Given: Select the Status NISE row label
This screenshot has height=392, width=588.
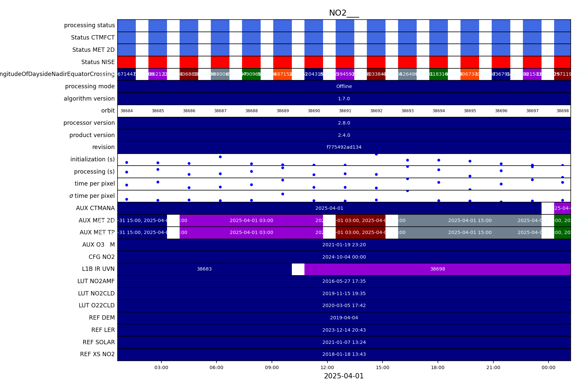Looking at the screenshot, I should [x=98, y=62].
